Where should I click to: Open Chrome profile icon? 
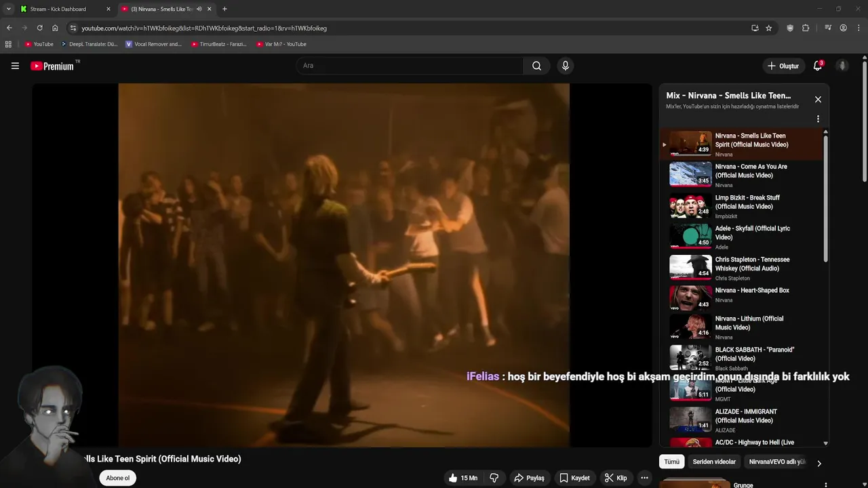tap(843, 28)
